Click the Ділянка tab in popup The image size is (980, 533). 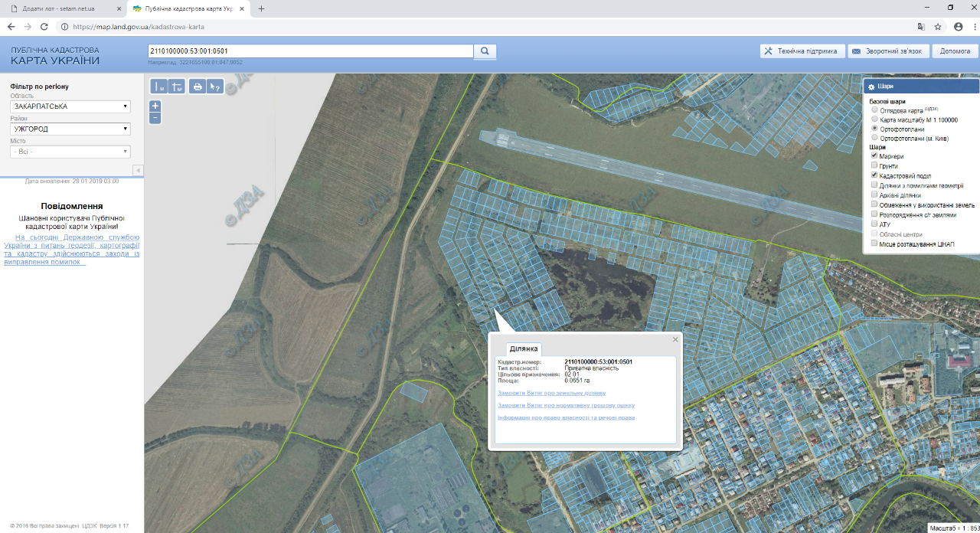(x=524, y=349)
